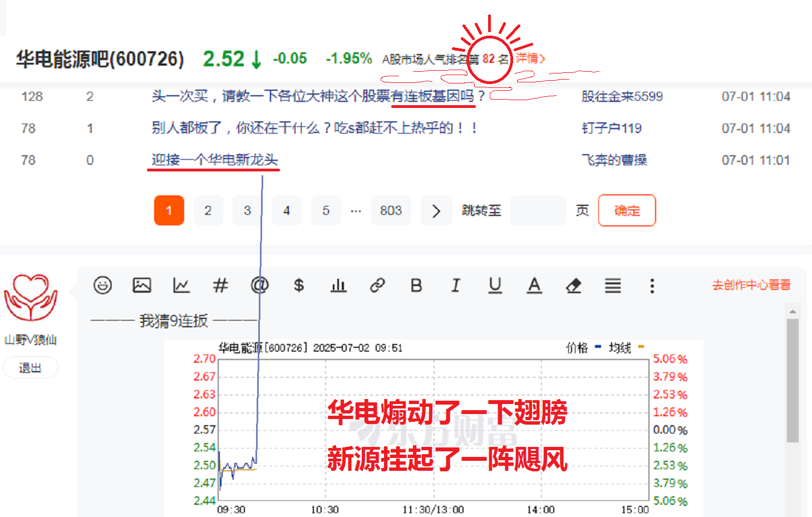Image resolution: width=812 pixels, height=517 pixels.
Task: Open post 别人都板了，你还在干什么
Action: click(314, 128)
